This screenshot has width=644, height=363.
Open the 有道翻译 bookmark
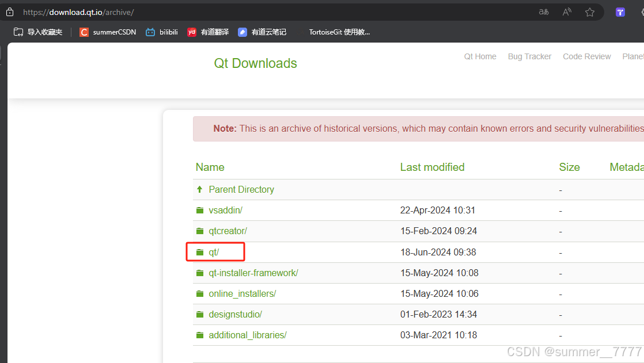pos(208,32)
